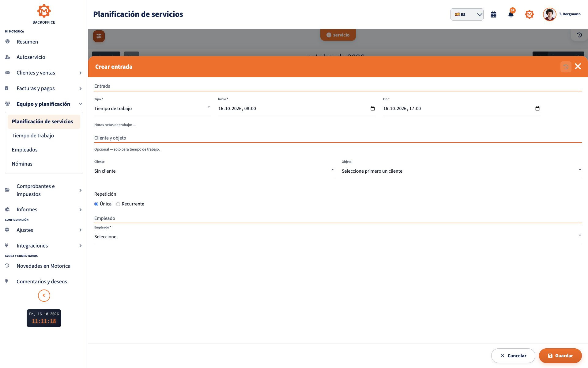Open Tiempo de trabajo menu item
588x368 pixels.
pyautogui.click(x=44, y=136)
